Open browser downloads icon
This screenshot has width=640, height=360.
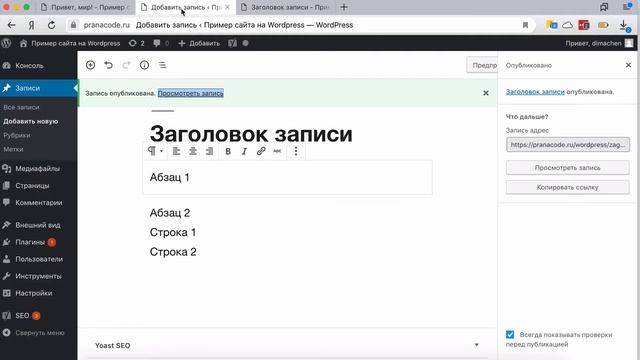(x=624, y=26)
